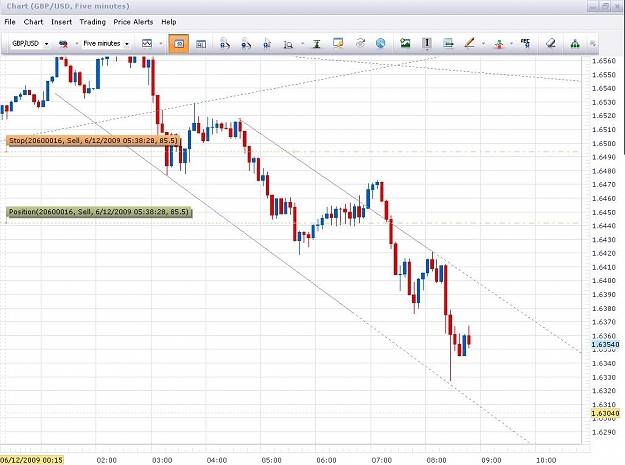Select the pencil line drawing tool
The height and width of the screenshot is (465, 625).
pyautogui.click(x=470, y=43)
